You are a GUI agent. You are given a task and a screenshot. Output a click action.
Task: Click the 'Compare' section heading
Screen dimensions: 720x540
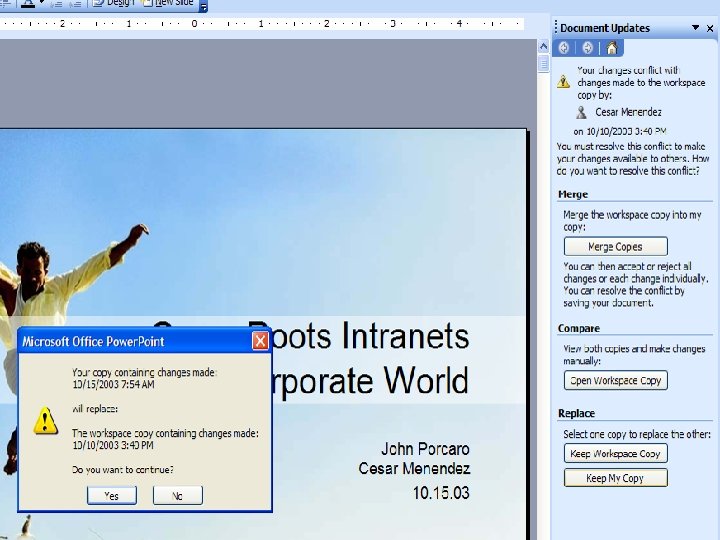(579, 328)
